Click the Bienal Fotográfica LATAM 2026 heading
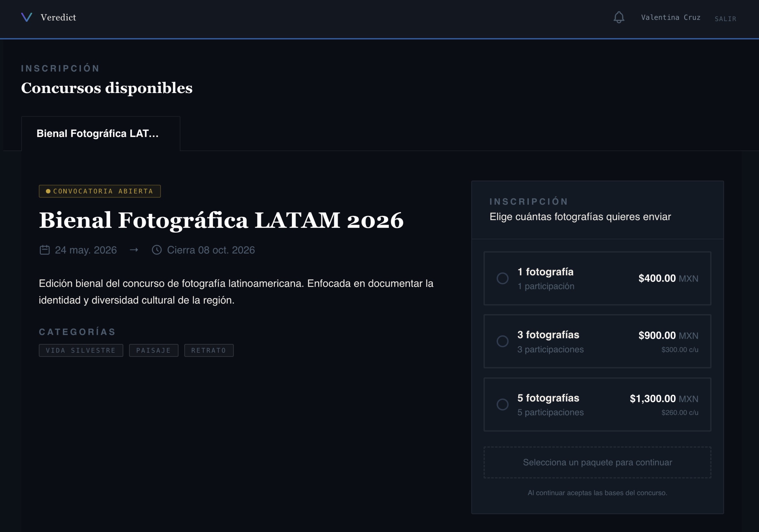 click(x=221, y=220)
